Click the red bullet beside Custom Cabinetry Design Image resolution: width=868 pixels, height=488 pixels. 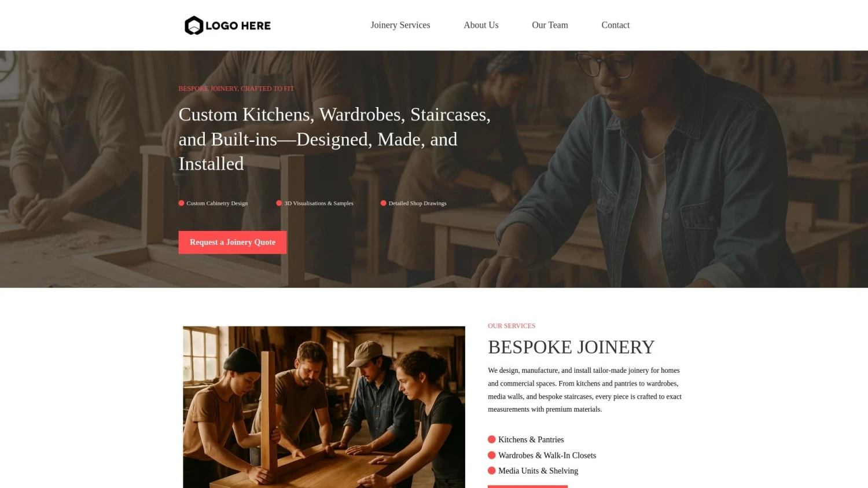[x=181, y=203]
